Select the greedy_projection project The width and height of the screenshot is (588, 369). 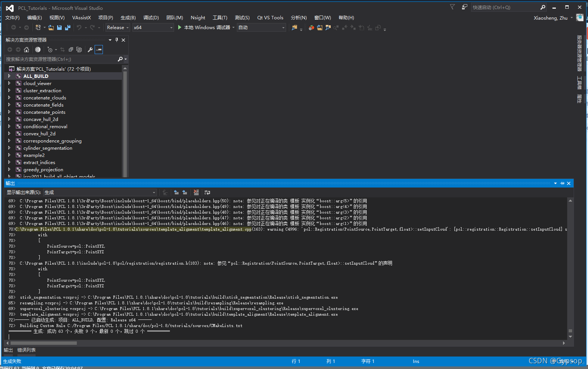pyautogui.click(x=43, y=169)
